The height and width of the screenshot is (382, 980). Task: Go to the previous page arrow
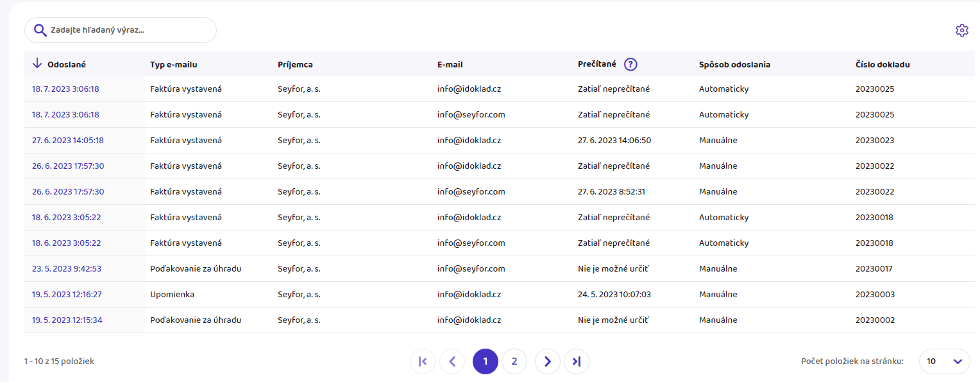452,361
